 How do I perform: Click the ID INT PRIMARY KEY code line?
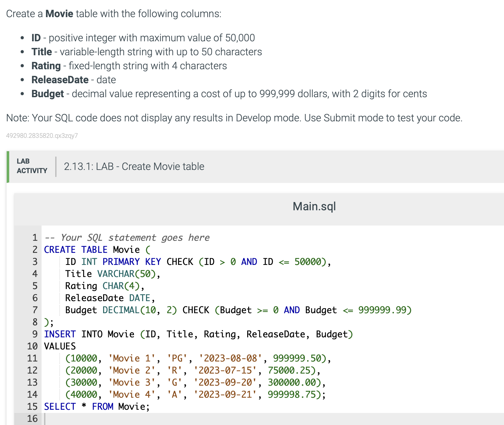[x=198, y=262]
